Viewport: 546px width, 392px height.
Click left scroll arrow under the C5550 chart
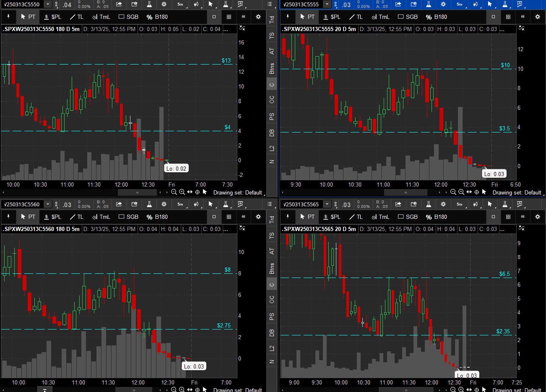coord(3,192)
